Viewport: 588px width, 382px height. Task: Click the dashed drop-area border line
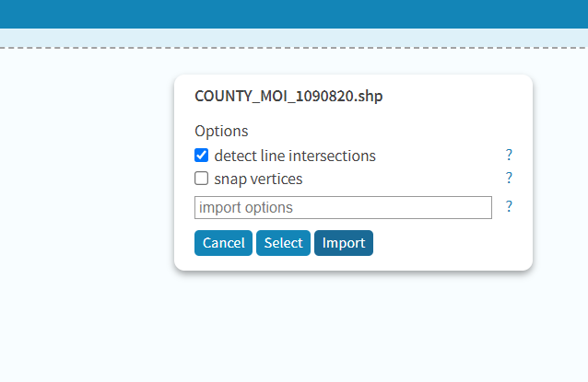tap(294, 48)
